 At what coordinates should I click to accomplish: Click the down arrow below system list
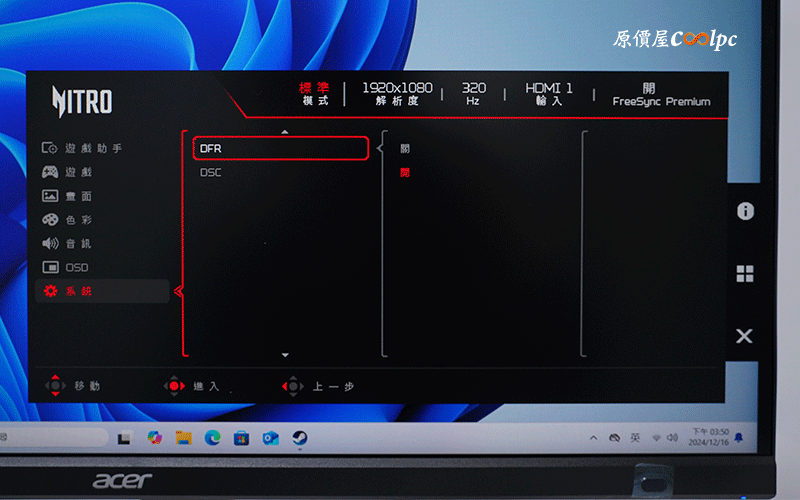[x=285, y=355]
